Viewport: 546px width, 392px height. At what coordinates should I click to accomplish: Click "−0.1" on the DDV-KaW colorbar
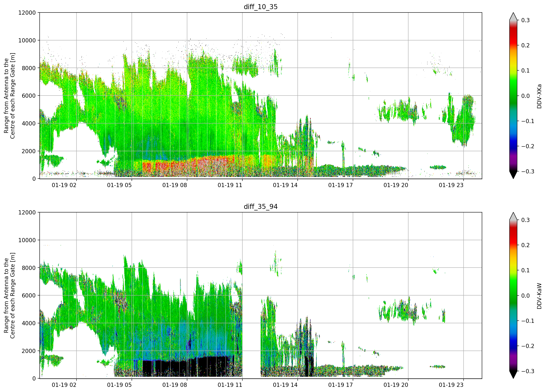[x=528, y=321]
